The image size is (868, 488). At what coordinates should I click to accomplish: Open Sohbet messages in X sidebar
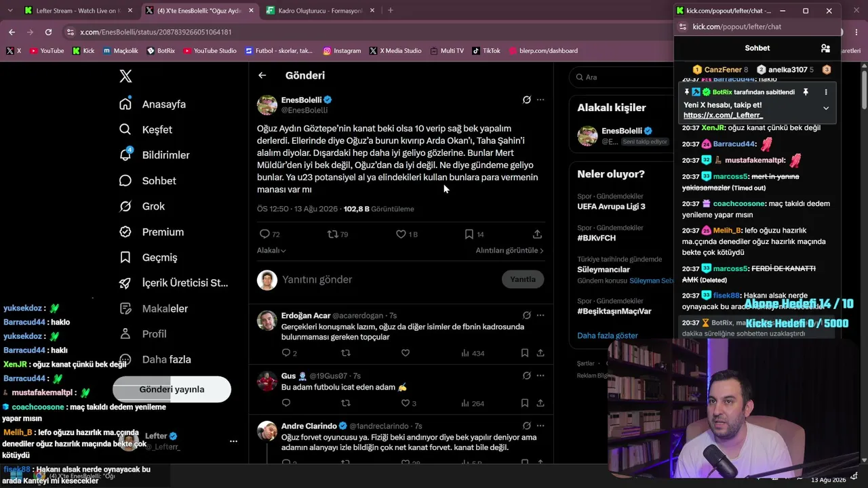coord(147,181)
